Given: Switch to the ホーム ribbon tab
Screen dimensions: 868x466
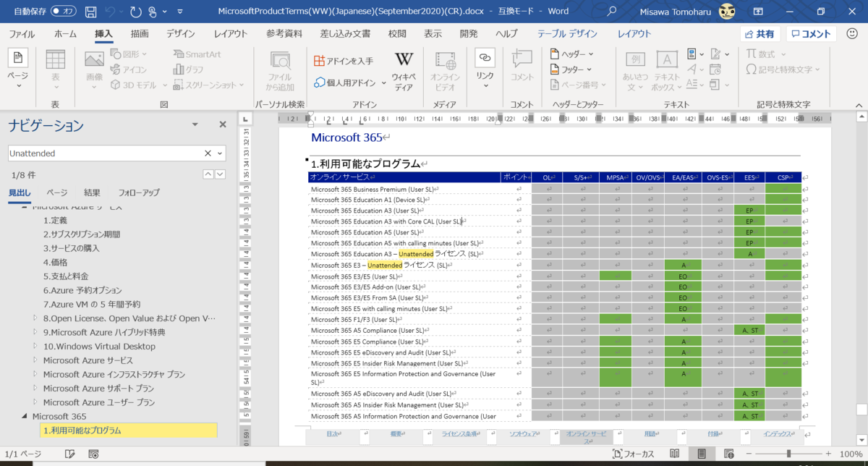Looking at the screenshot, I should (65, 34).
